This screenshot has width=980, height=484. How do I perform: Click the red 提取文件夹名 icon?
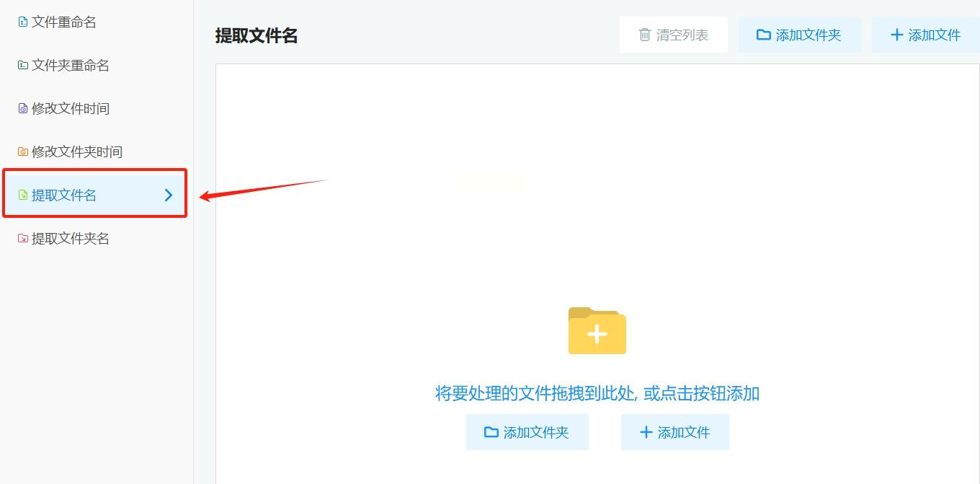[x=23, y=239]
